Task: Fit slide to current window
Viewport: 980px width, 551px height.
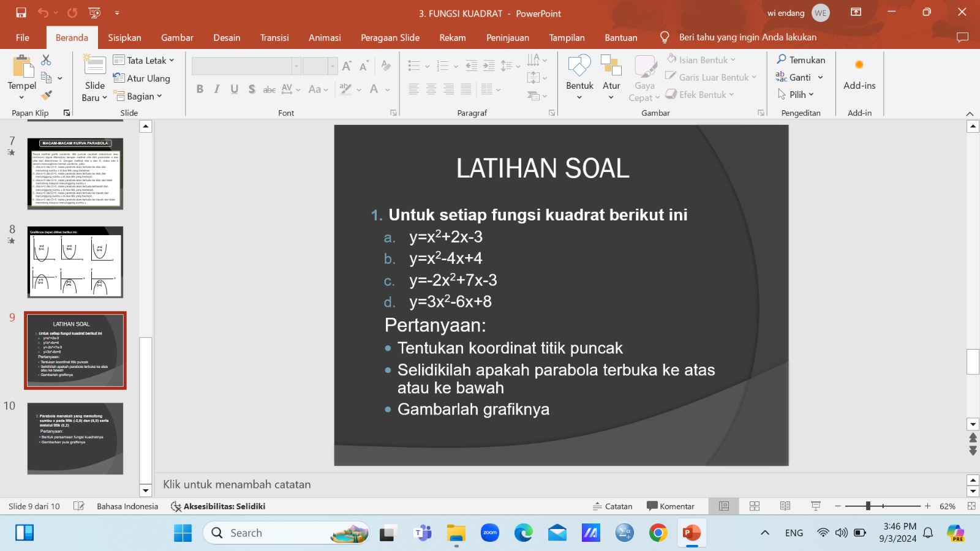Action: (971, 506)
